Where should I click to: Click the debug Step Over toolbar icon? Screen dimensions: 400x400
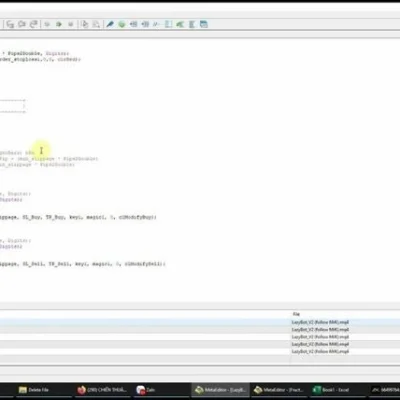tap(22, 24)
